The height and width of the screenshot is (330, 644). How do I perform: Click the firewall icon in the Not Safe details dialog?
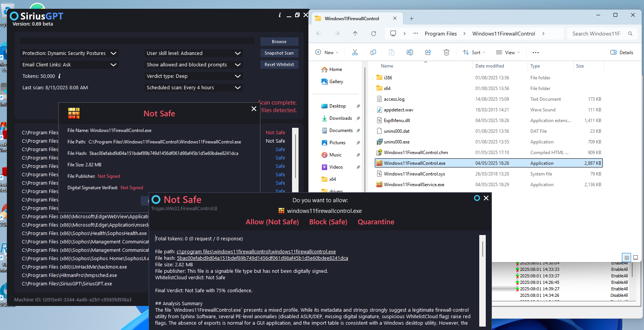[x=74, y=113]
